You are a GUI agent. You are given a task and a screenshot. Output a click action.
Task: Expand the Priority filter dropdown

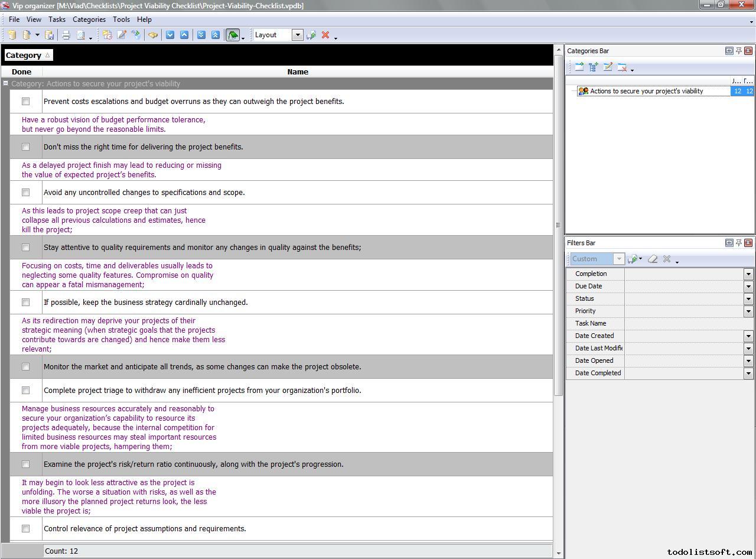tap(748, 311)
